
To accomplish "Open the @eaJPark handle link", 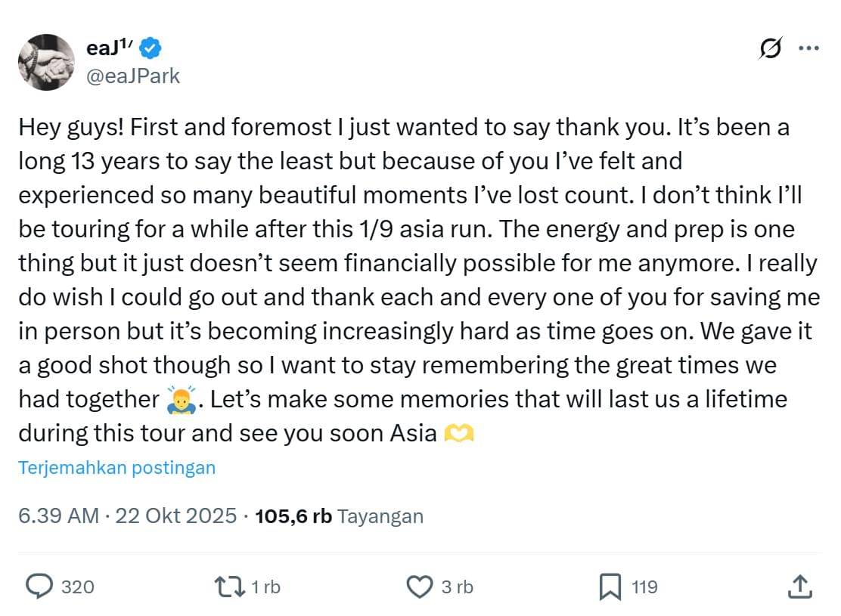I will pyautogui.click(x=134, y=76).
